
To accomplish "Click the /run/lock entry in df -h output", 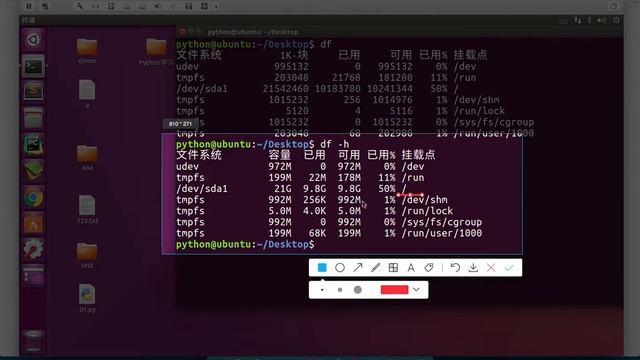I will coord(427,211).
